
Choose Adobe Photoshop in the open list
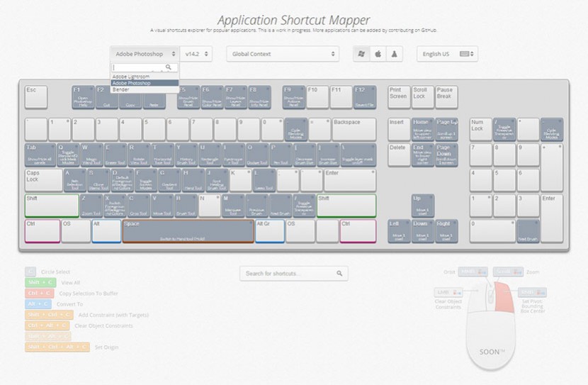tap(145, 83)
